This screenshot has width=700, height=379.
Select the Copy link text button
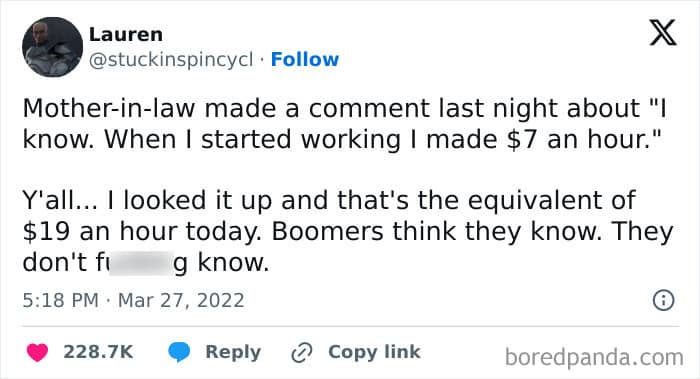(x=374, y=352)
